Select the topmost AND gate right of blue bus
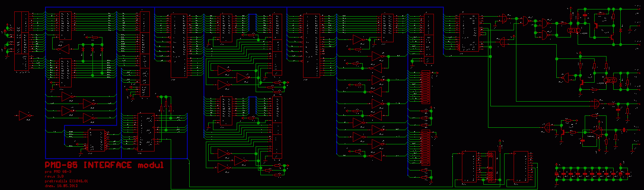Viewport: 644px width, 190px height. [x=502, y=18]
